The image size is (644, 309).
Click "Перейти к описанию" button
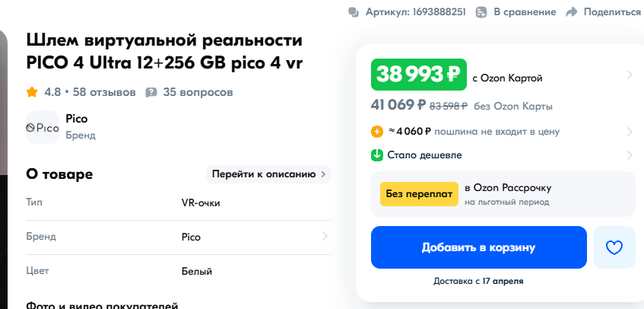(x=269, y=174)
